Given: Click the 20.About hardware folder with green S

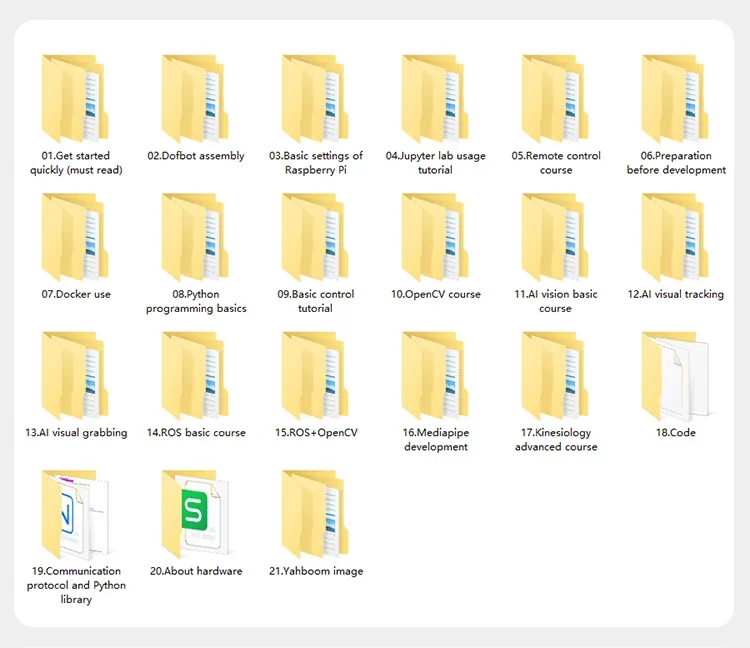Looking at the screenshot, I should (195, 514).
